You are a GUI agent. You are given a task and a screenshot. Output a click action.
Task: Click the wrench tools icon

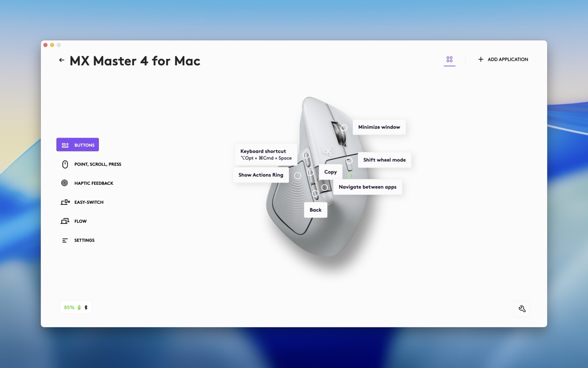522,309
